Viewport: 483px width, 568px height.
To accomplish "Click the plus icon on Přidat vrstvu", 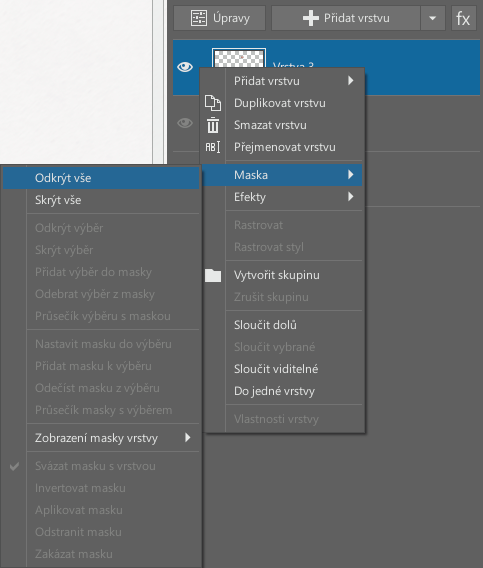I will tap(311, 18).
